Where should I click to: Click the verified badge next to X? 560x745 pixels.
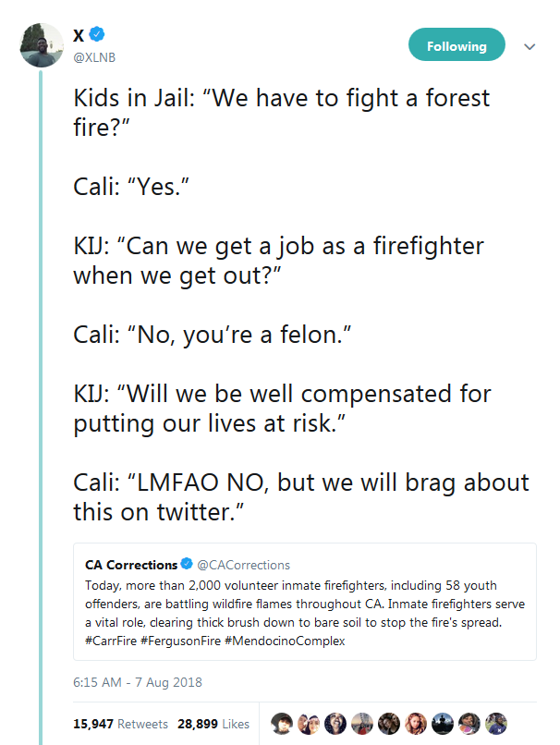click(97, 35)
